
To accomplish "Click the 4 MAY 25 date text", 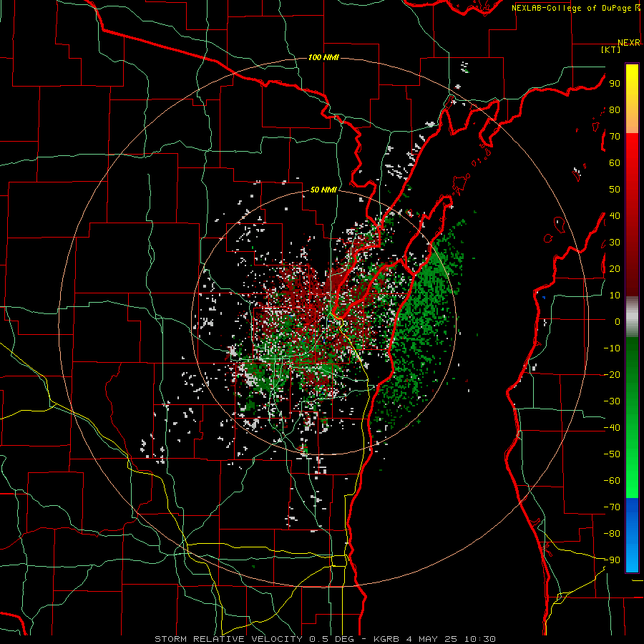I will pos(431,639).
